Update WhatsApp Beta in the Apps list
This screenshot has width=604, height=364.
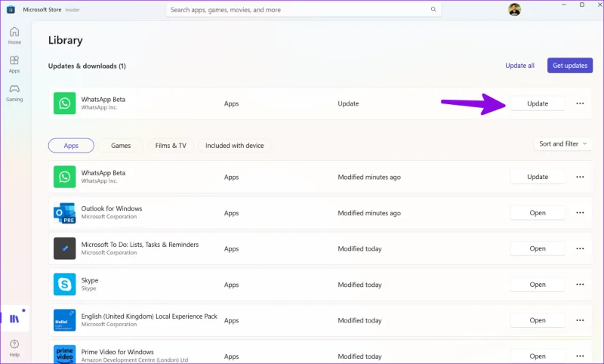click(x=538, y=177)
